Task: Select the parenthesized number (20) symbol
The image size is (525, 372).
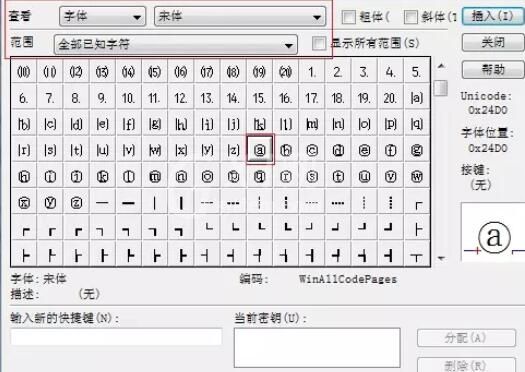Action: tap(286, 72)
